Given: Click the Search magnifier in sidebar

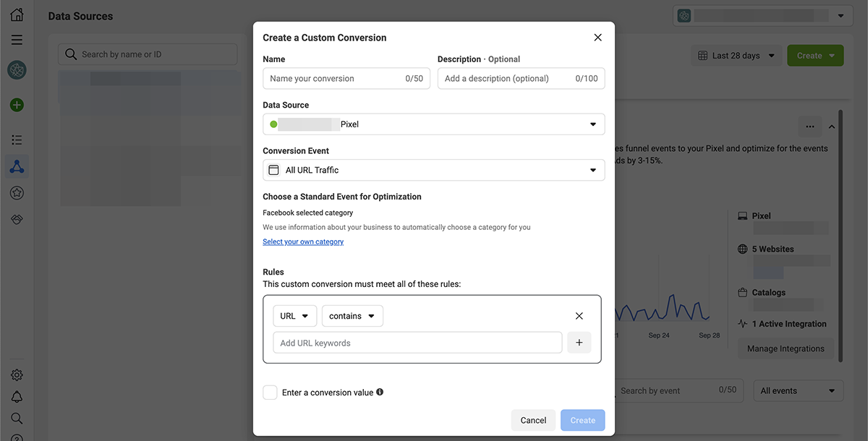Looking at the screenshot, I should (17, 418).
